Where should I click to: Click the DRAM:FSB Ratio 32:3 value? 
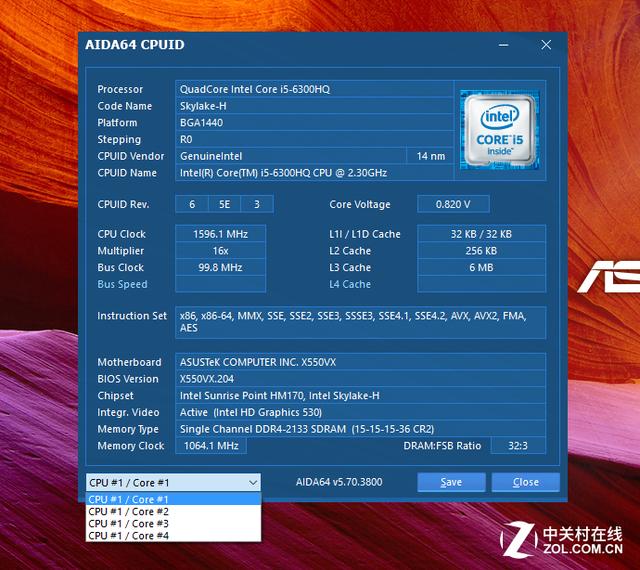tap(518, 445)
